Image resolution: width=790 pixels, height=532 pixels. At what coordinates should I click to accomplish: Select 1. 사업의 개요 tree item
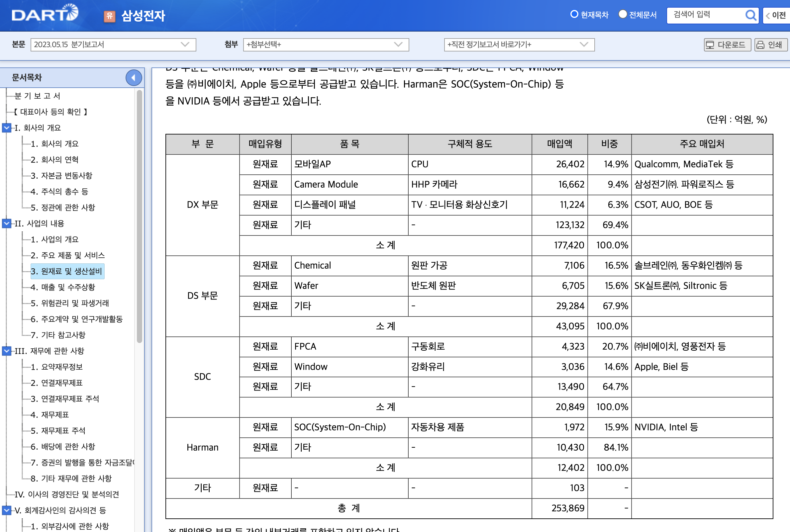point(54,239)
